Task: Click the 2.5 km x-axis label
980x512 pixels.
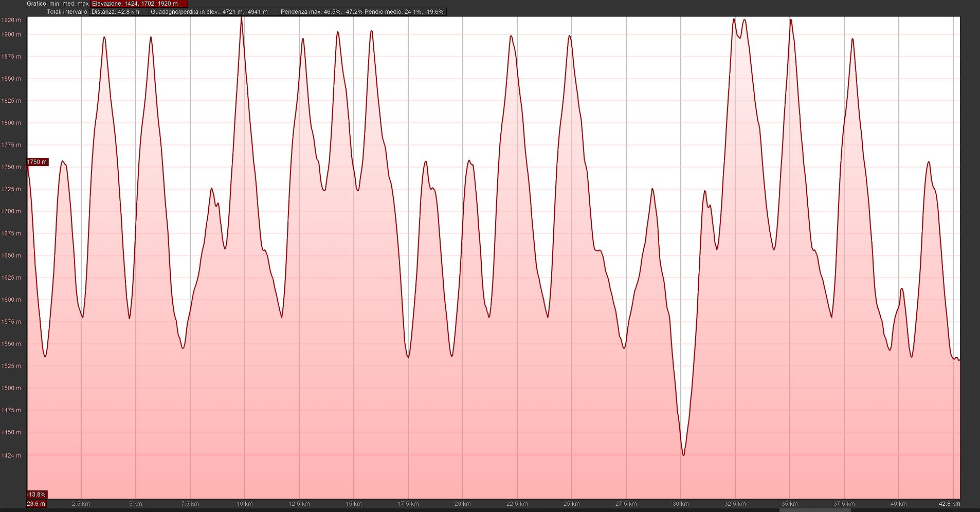Action: click(81, 504)
